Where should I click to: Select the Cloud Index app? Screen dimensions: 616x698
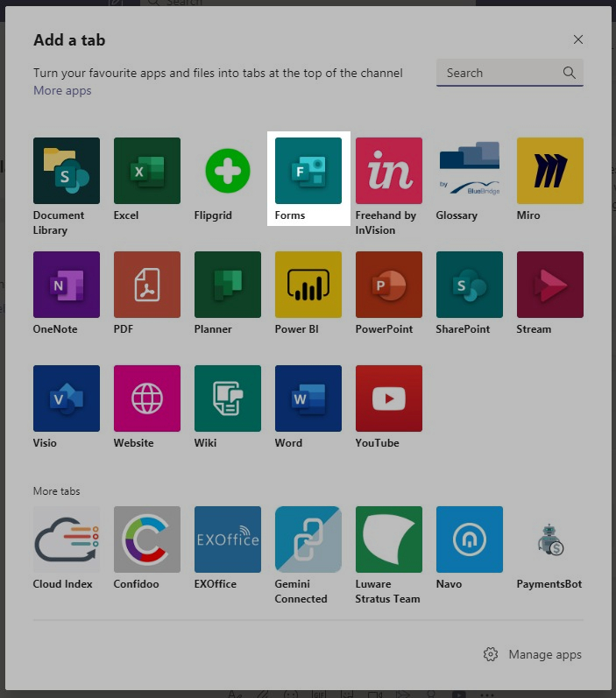pos(66,539)
